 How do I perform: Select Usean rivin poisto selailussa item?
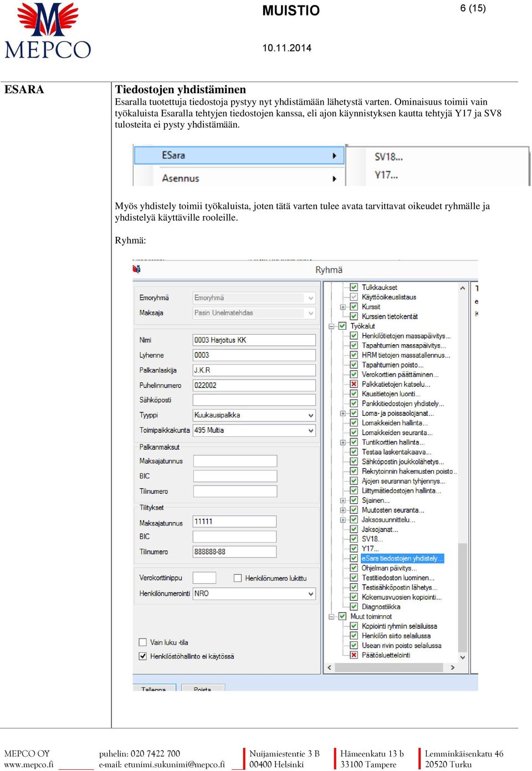pos(402,646)
